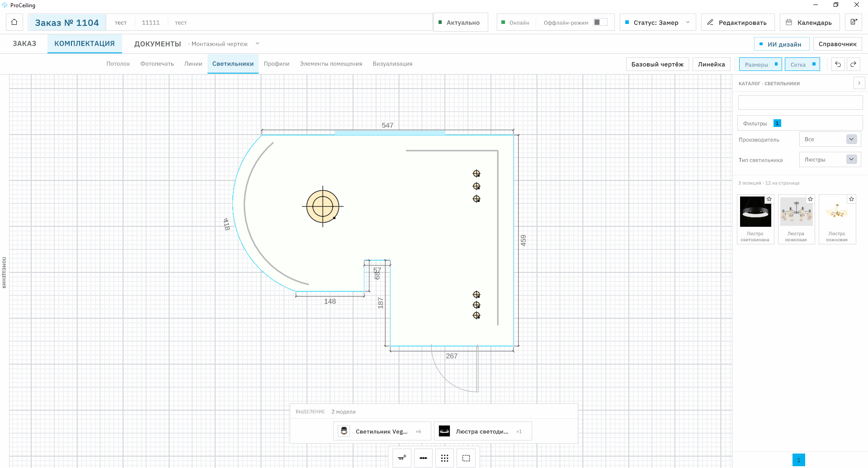Select the add single light fixture tool

tap(402, 458)
